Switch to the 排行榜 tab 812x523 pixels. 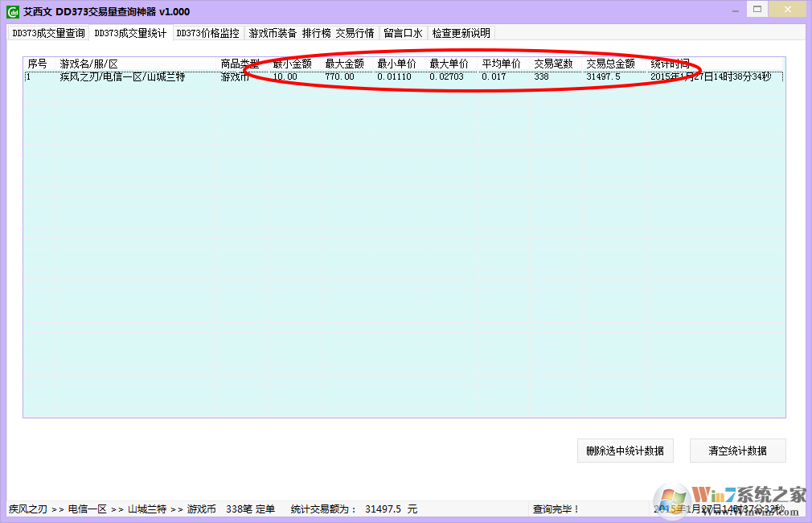[314, 33]
